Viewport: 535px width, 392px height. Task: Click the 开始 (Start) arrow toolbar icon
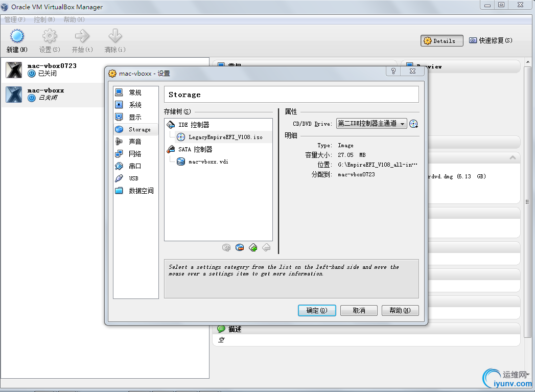pos(82,41)
